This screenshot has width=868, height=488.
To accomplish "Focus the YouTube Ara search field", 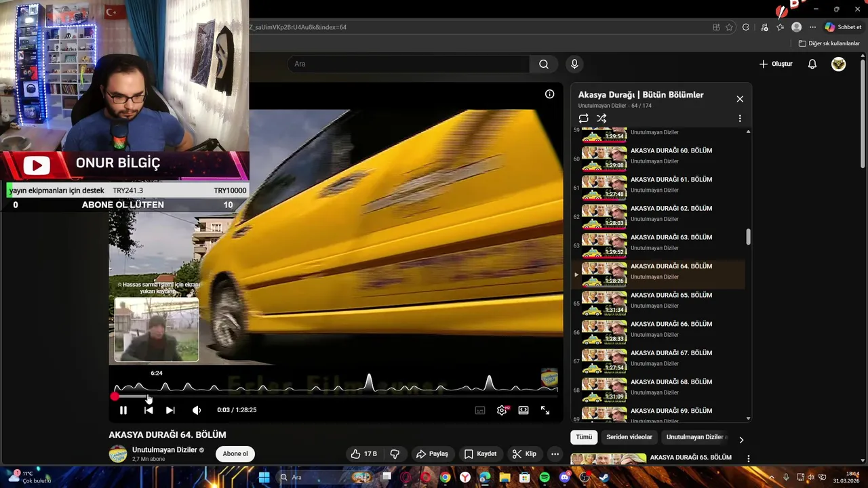I will pos(409,64).
